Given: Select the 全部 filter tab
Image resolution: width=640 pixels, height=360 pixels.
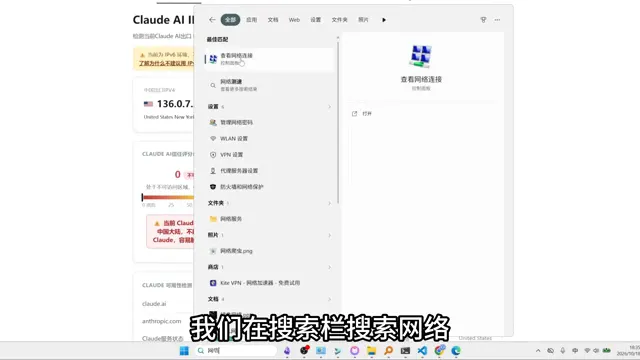Looking at the screenshot, I should (x=230, y=20).
